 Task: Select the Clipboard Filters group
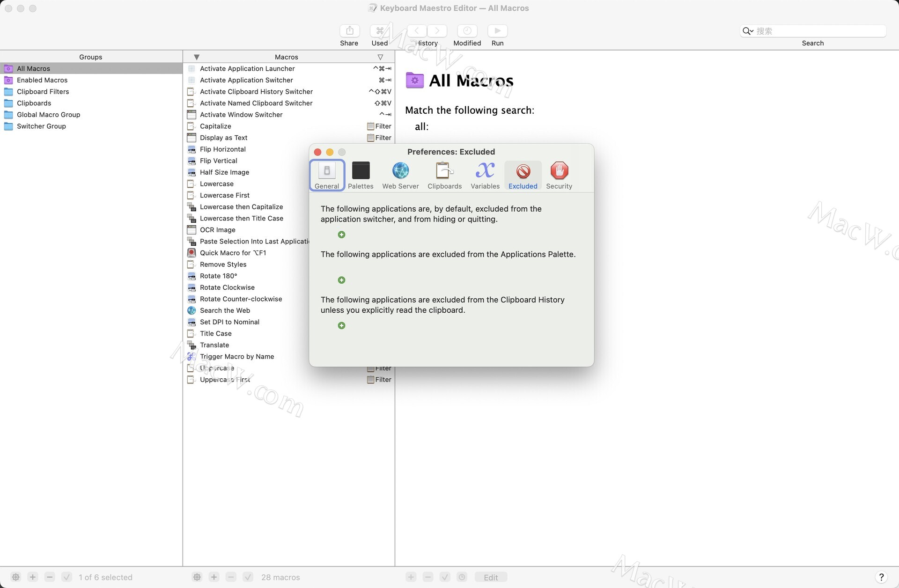[x=91, y=92]
